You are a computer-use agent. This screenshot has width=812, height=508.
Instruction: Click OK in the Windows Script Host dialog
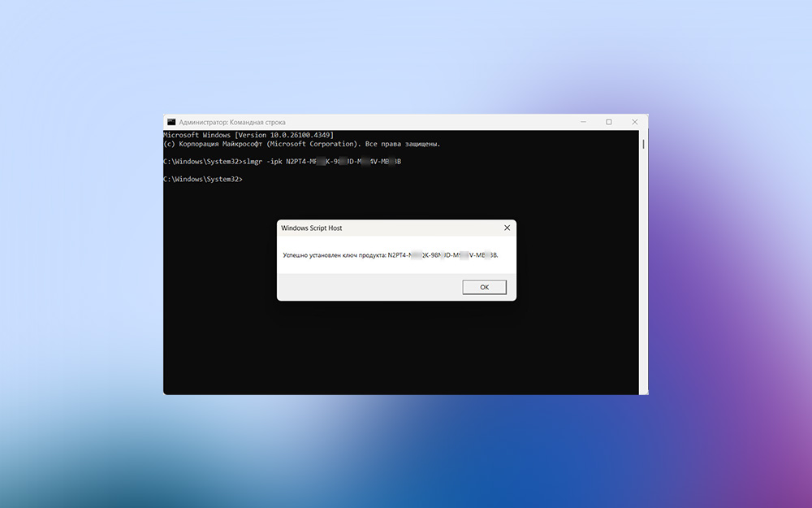click(484, 287)
